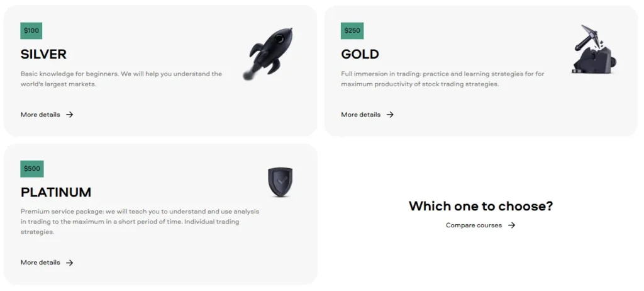Viewport: 644px width, 291px height.
Task: Open More details for the Silver course
Action: [x=40, y=115]
